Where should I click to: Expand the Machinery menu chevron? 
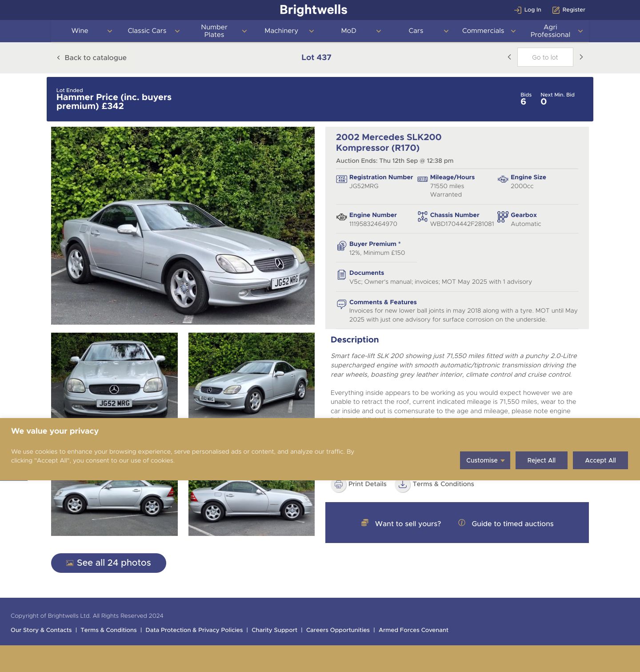pos(311,31)
